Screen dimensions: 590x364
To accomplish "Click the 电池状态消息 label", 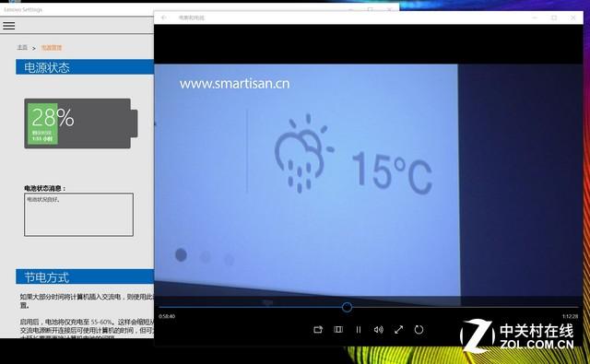I will [x=45, y=188].
